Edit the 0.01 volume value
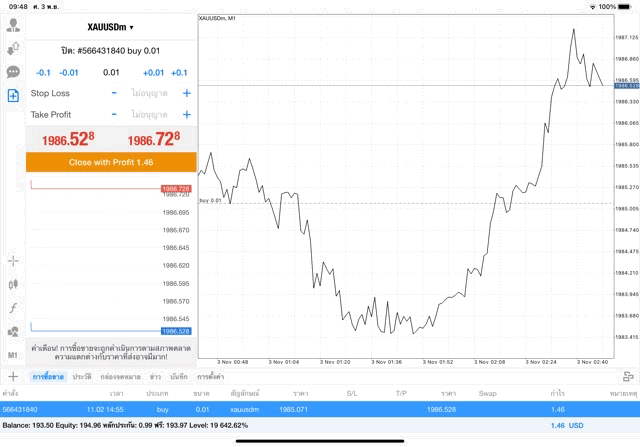The width and height of the screenshot is (640, 447). click(x=111, y=73)
